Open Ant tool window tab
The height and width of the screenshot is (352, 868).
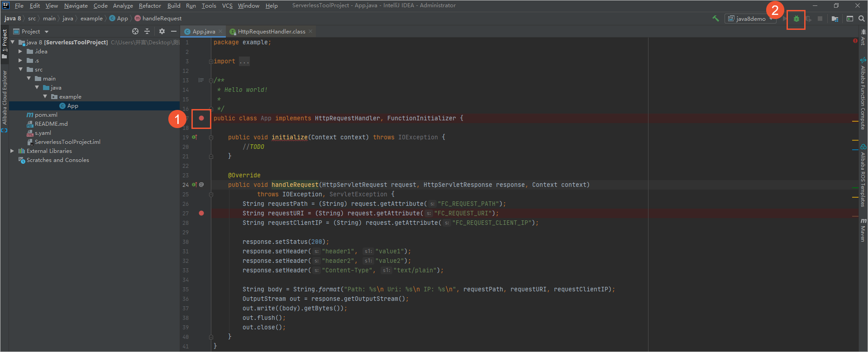click(863, 37)
